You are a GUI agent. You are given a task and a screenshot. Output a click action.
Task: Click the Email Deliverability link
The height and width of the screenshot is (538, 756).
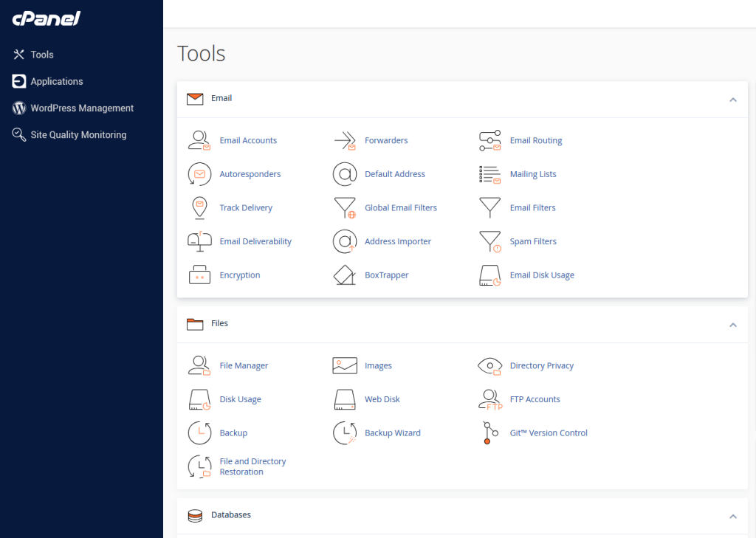[x=255, y=241]
